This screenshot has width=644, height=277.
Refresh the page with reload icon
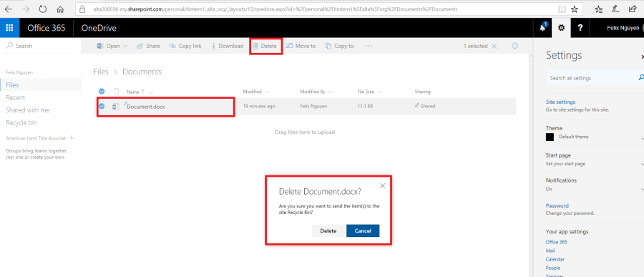[x=43, y=9]
